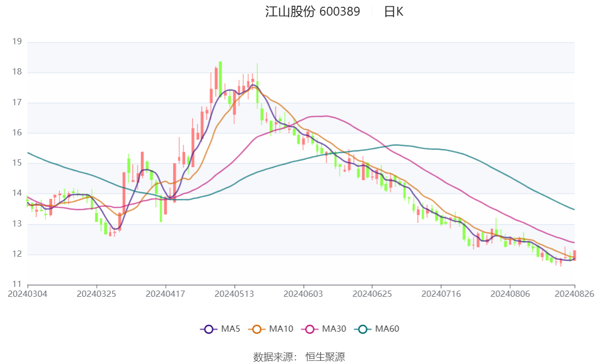Click x-axis date label 20240625
The height and width of the screenshot is (364, 598).
pos(372,294)
